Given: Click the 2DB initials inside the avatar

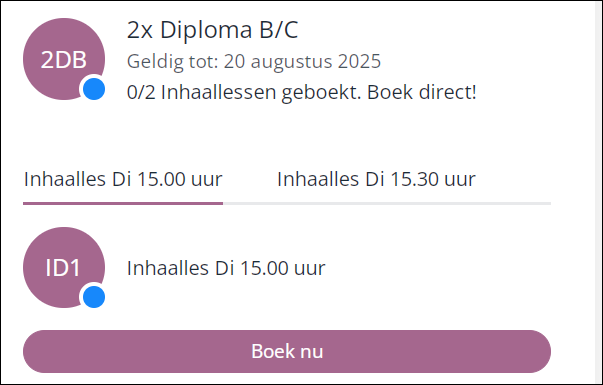Looking at the screenshot, I should [64, 60].
